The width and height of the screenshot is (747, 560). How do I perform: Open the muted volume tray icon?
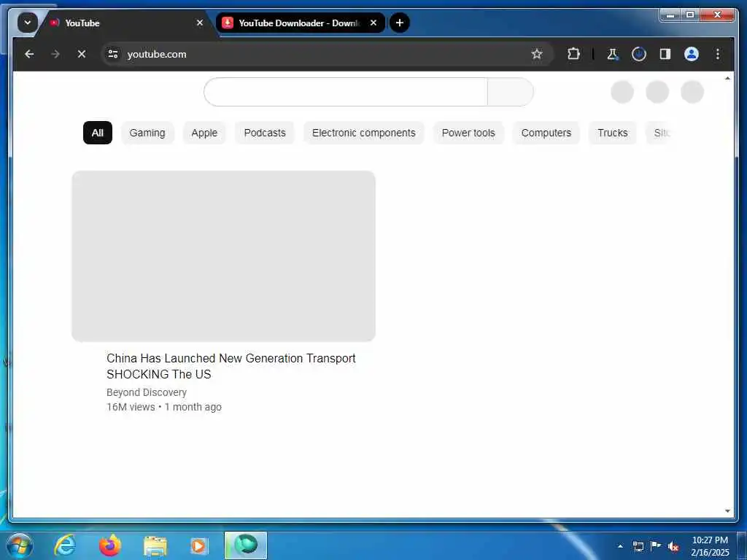673,547
